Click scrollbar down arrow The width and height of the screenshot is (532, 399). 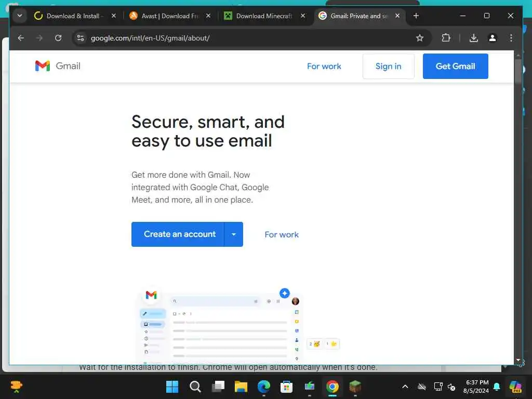518,360
